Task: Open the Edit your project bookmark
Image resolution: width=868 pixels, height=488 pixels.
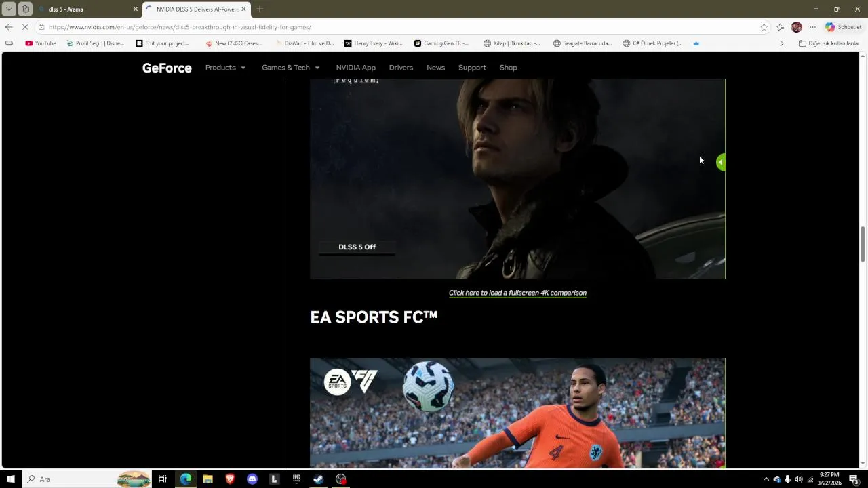Action: 163,43
